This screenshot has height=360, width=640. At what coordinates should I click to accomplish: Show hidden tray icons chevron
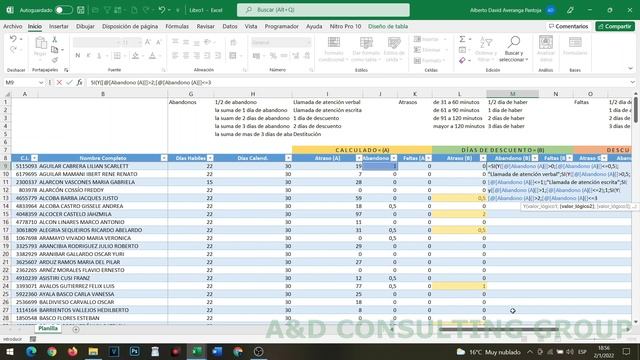[529, 351]
